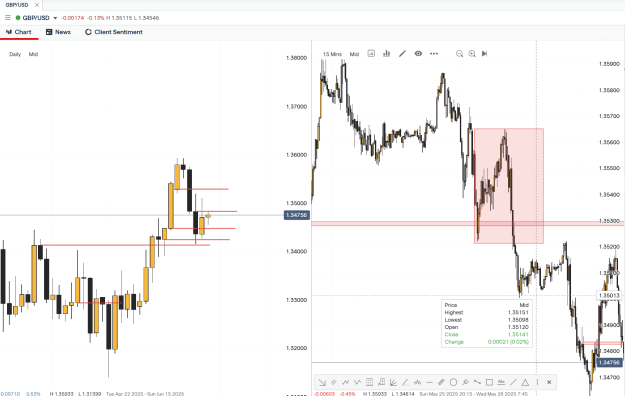The image size is (625, 396).
Task: Open the three-dots more options menu
Action: [x=434, y=53]
